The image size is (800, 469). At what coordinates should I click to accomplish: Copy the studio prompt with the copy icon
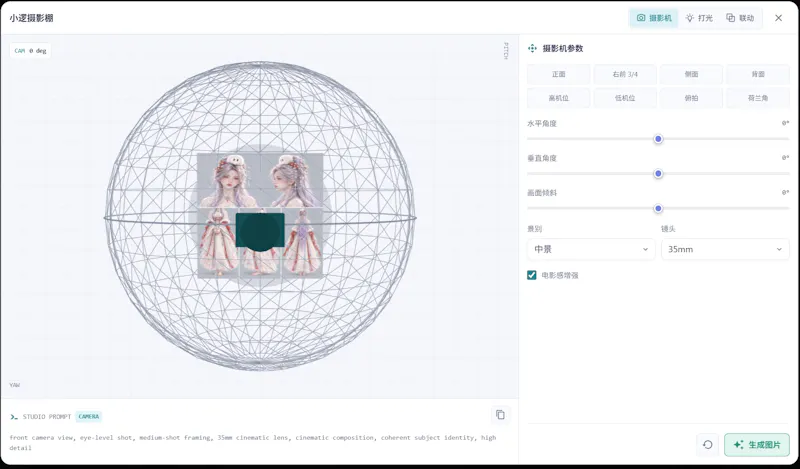(x=500, y=415)
